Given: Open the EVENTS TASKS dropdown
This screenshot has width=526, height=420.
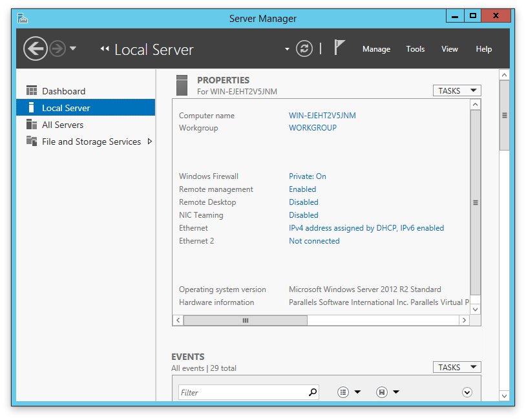Looking at the screenshot, I should [x=457, y=366].
